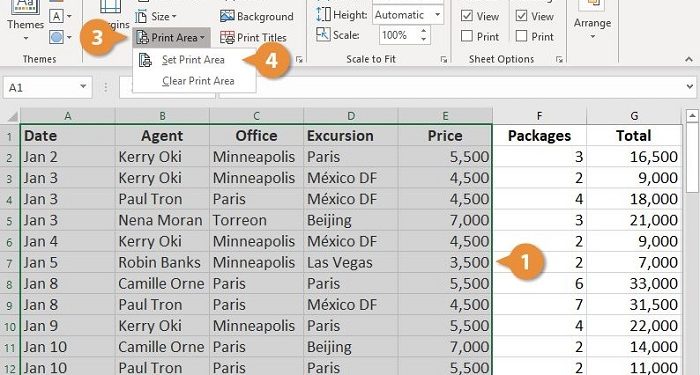The image size is (700, 375).
Task: Click Print Titles button
Action: (253, 38)
